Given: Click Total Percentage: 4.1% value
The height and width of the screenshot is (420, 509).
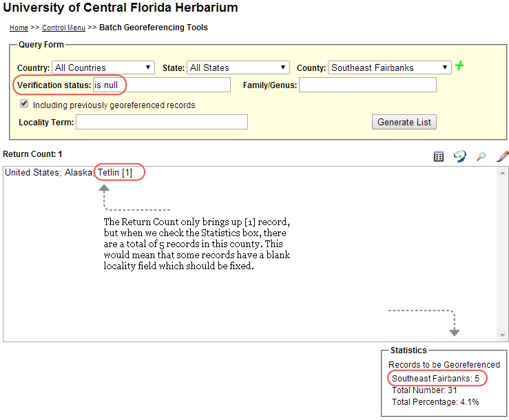Looking at the screenshot, I should pyautogui.click(x=435, y=402).
